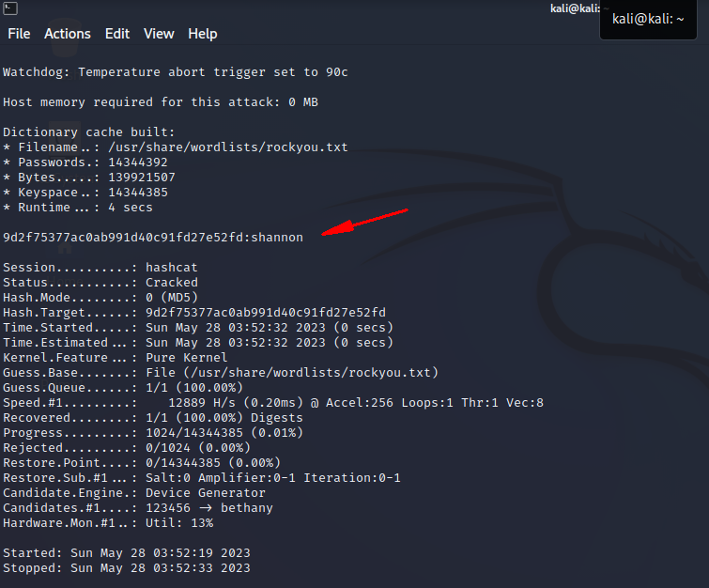Open the View menu
Image resolution: width=709 pixels, height=588 pixels.
(x=159, y=34)
